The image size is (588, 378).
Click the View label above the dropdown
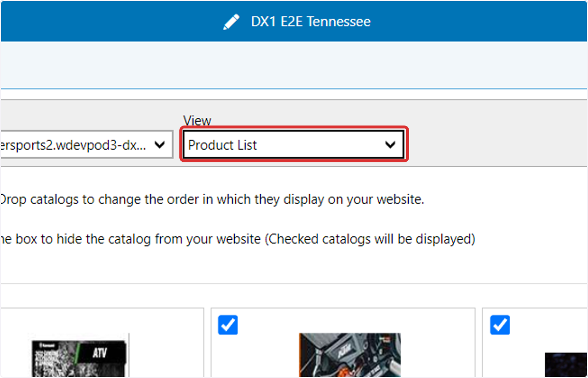[x=197, y=121]
